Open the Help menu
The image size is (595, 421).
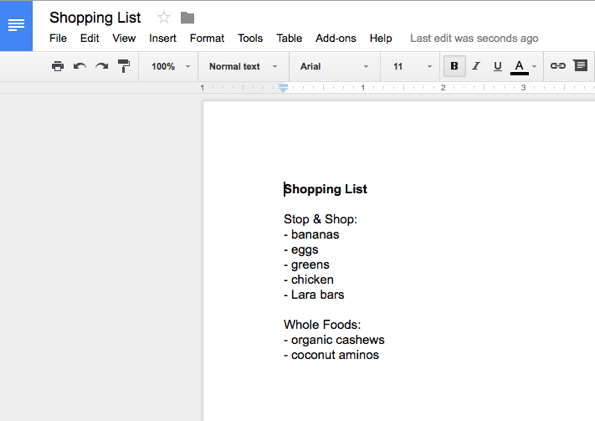tap(381, 38)
